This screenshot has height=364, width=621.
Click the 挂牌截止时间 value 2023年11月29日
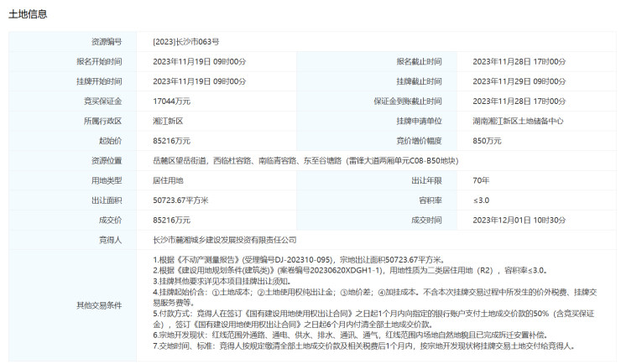pos(519,81)
